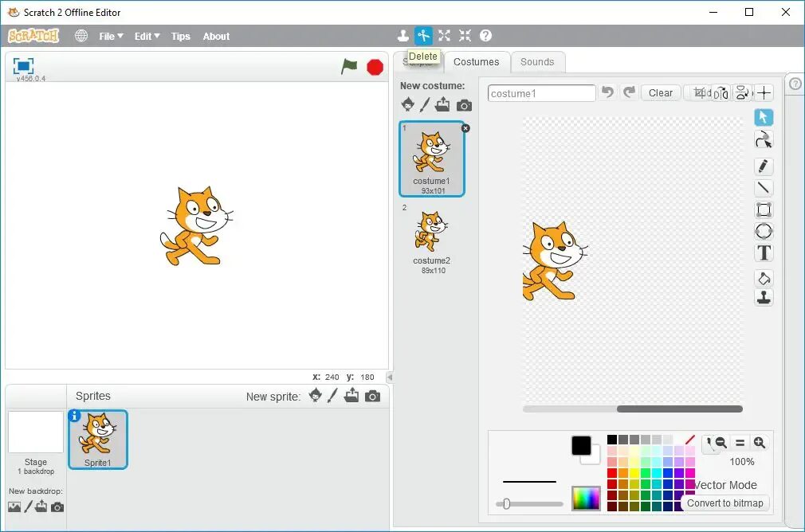The image size is (805, 532).
Task: Choose backdrop from library
Action: pyautogui.click(x=14, y=507)
